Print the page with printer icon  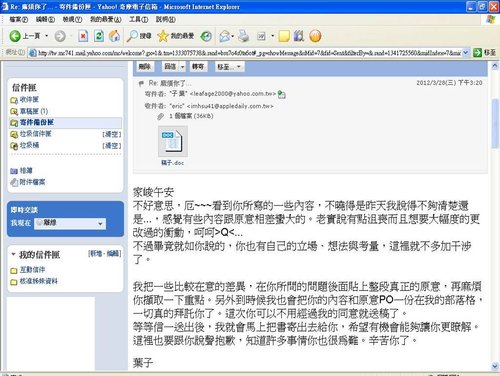(244, 36)
